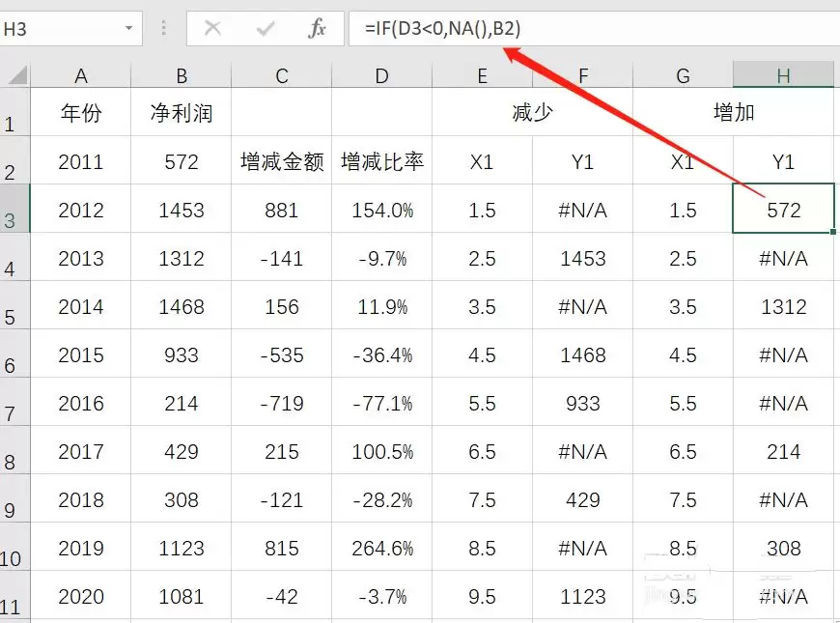Select column B header
Screen dimensions: 840x623
click(182, 75)
